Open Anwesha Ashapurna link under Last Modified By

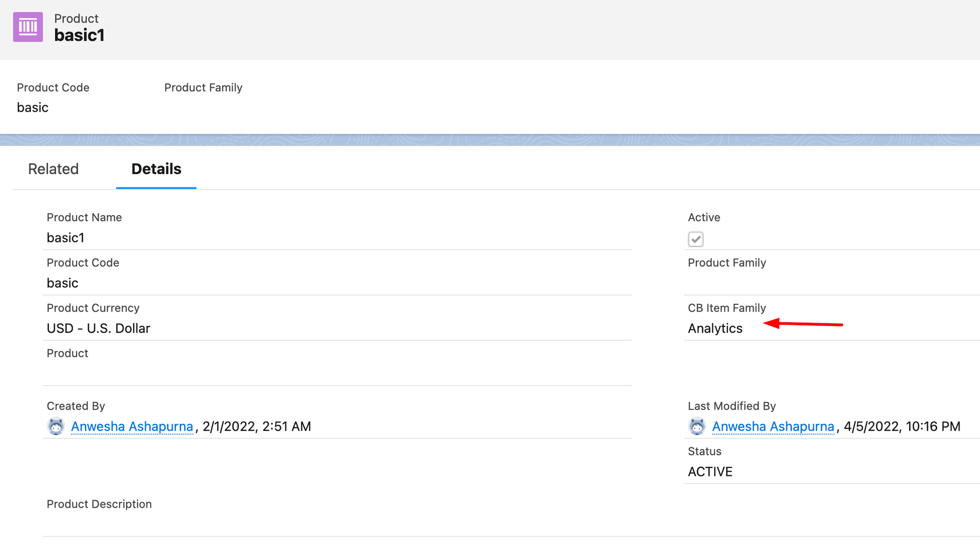(x=773, y=426)
